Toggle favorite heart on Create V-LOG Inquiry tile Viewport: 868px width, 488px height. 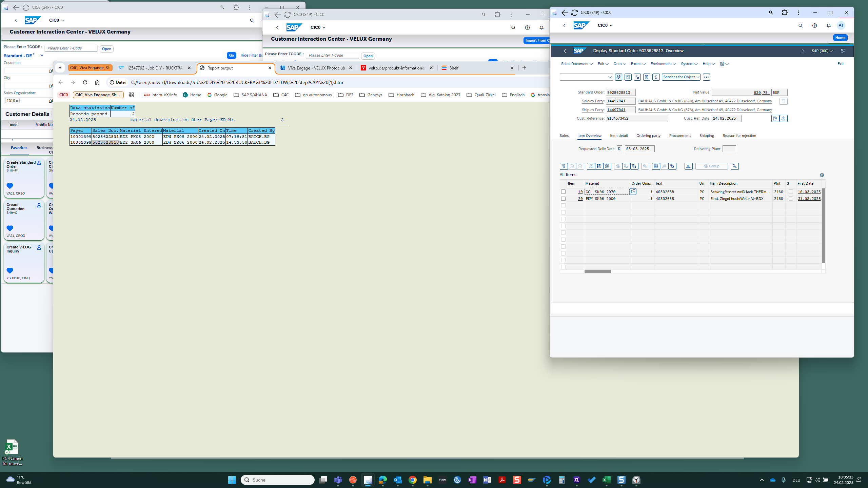10,270
